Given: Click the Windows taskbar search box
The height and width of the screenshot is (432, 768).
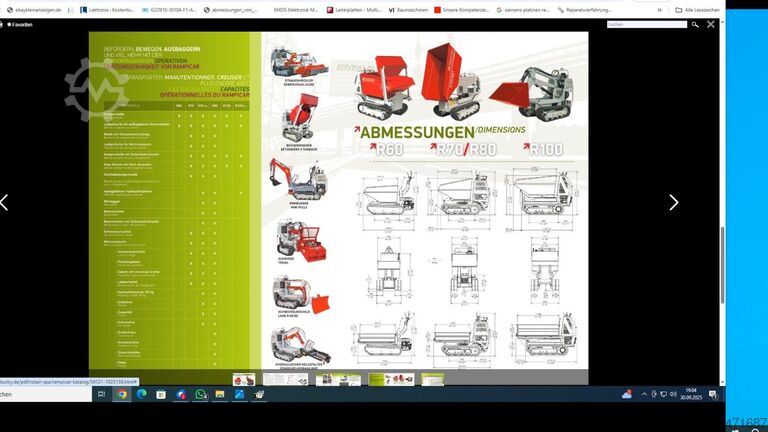Looking at the screenshot, I should pos(46,394).
